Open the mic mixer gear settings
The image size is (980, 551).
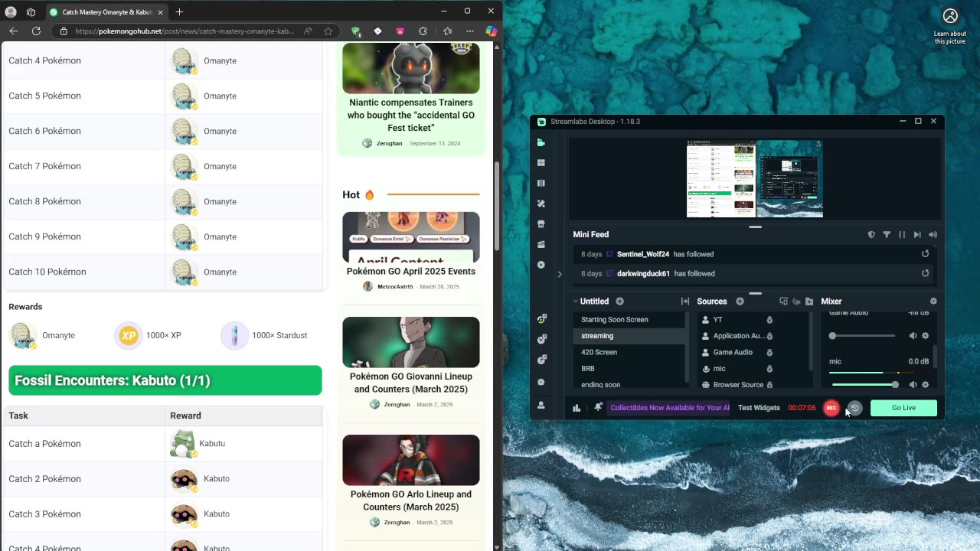pos(925,384)
